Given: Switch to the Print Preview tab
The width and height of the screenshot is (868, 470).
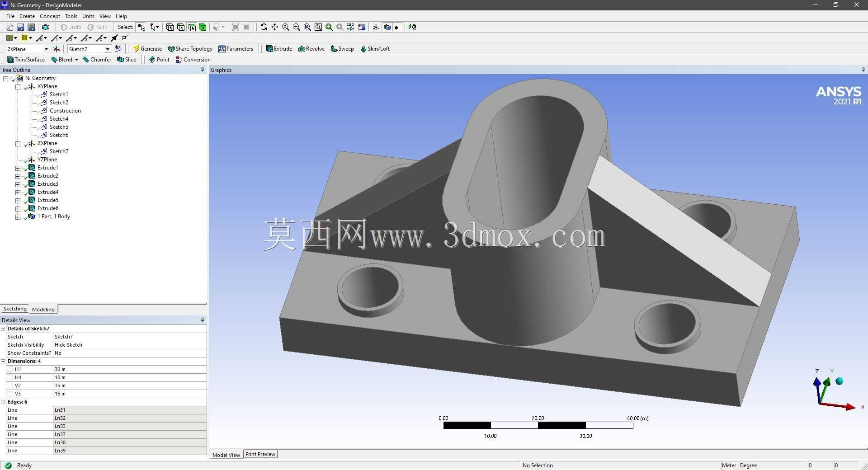Looking at the screenshot, I should tap(260, 454).
